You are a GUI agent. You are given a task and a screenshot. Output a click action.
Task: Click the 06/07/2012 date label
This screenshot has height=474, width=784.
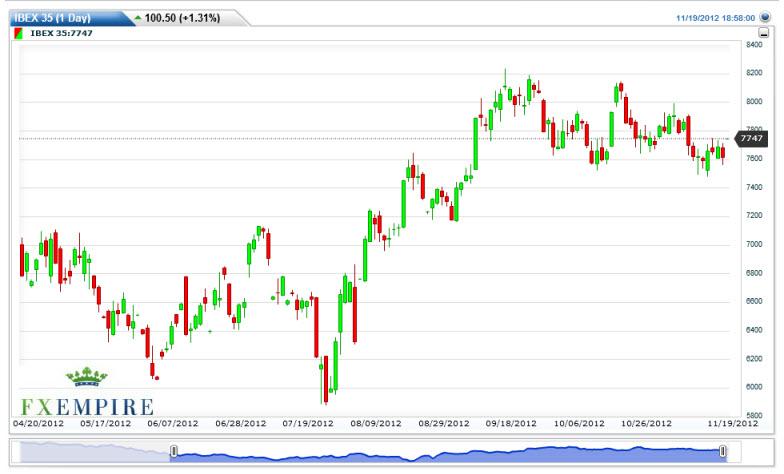coord(173,423)
